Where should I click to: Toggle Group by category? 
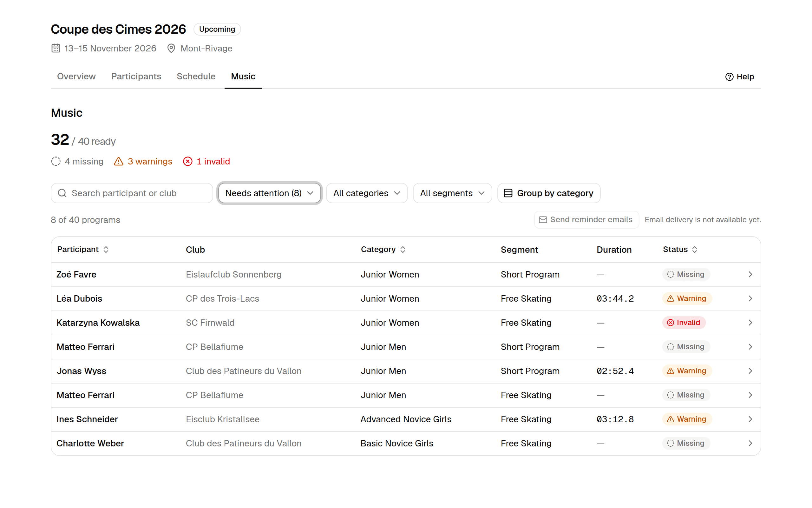click(x=549, y=193)
